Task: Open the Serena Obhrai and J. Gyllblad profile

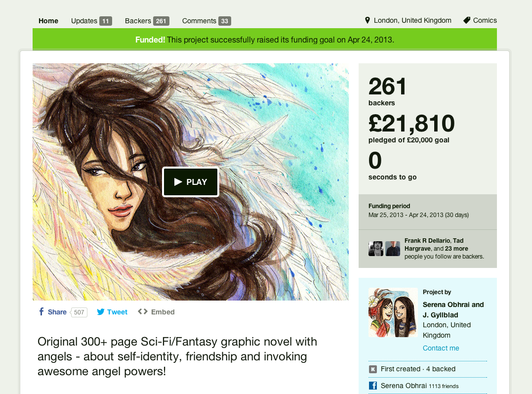Action: click(453, 310)
